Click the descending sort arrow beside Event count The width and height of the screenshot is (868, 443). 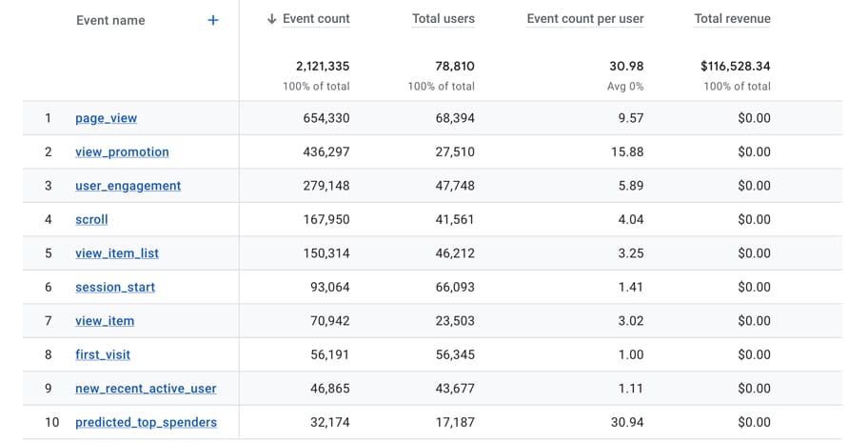pos(271,19)
